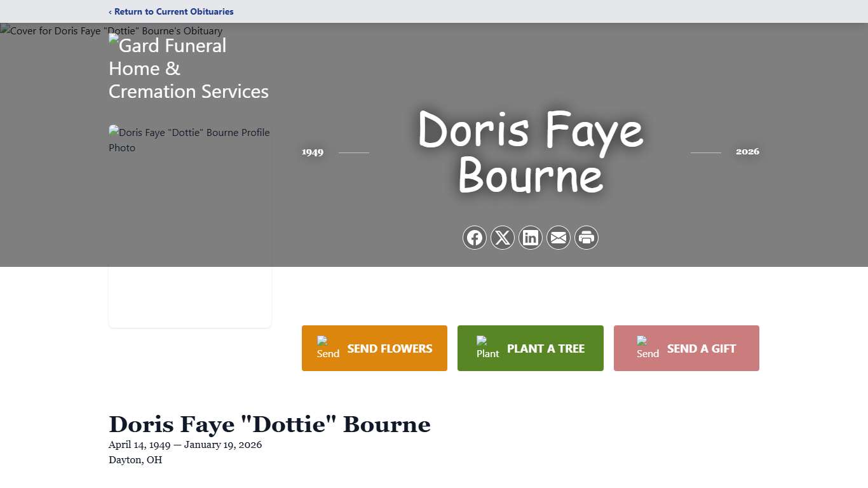The image size is (868, 488).
Task: Click the birth year 1949
Action: tap(312, 152)
